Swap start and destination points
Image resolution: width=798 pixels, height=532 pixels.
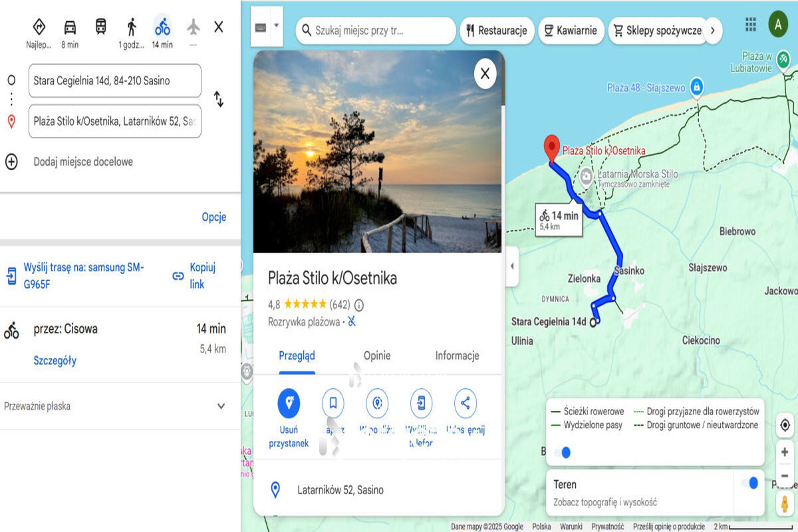tap(218, 100)
